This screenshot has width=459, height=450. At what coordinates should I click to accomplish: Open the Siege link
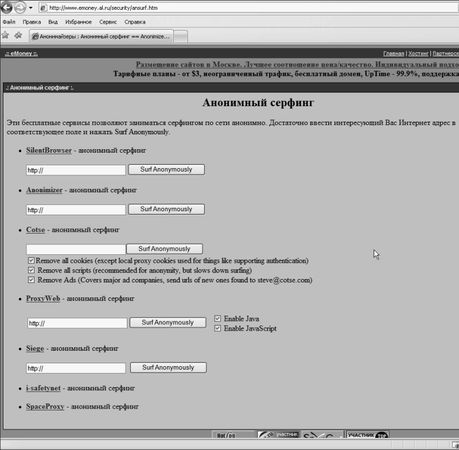click(35, 348)
